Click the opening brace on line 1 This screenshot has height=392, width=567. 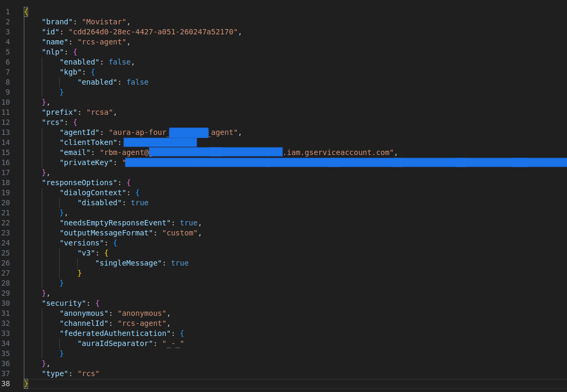pyautogui.click(x=26, y=12)
